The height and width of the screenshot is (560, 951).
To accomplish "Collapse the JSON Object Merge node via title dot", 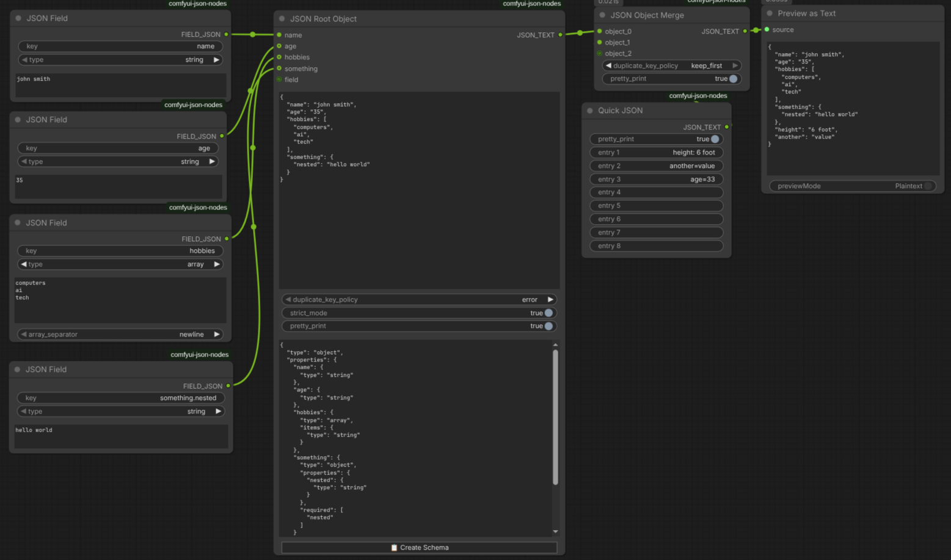I will 602,15.
